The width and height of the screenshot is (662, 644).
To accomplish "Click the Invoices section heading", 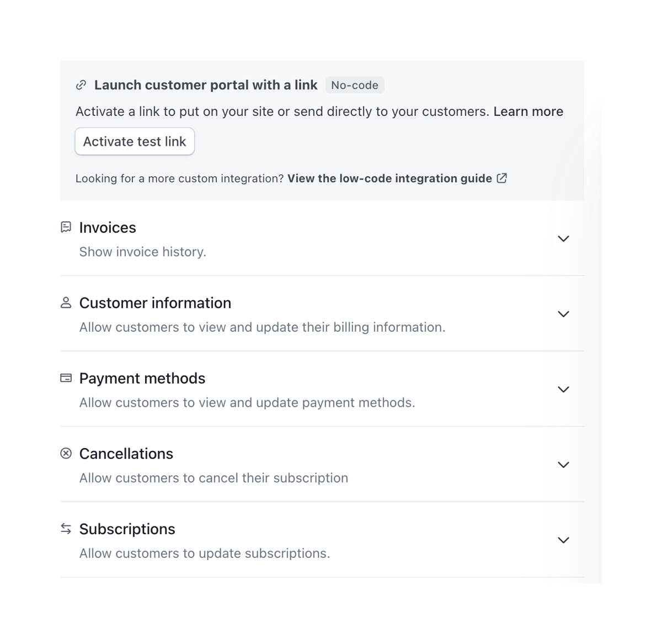I will click(x=107, y=227).
